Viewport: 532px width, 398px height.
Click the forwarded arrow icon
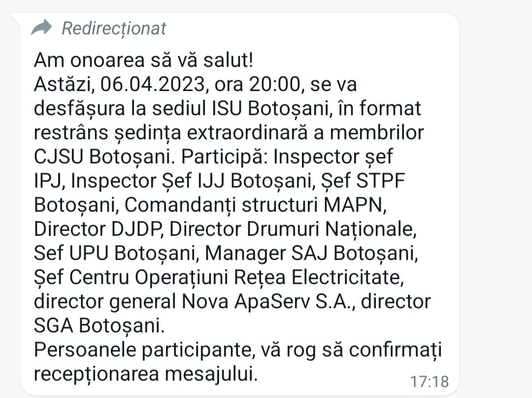tap(41, 28)
